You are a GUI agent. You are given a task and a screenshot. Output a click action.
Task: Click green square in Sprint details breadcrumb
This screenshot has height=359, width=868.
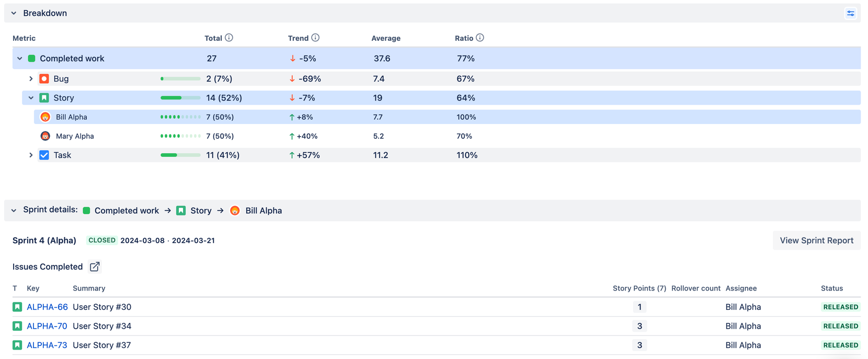click(87, 210)
